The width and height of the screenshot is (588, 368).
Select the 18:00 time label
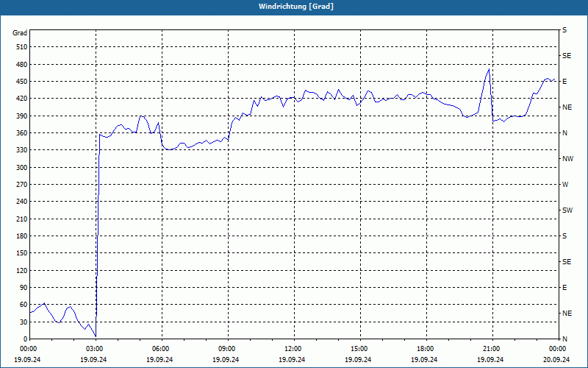tap(426, 348)
